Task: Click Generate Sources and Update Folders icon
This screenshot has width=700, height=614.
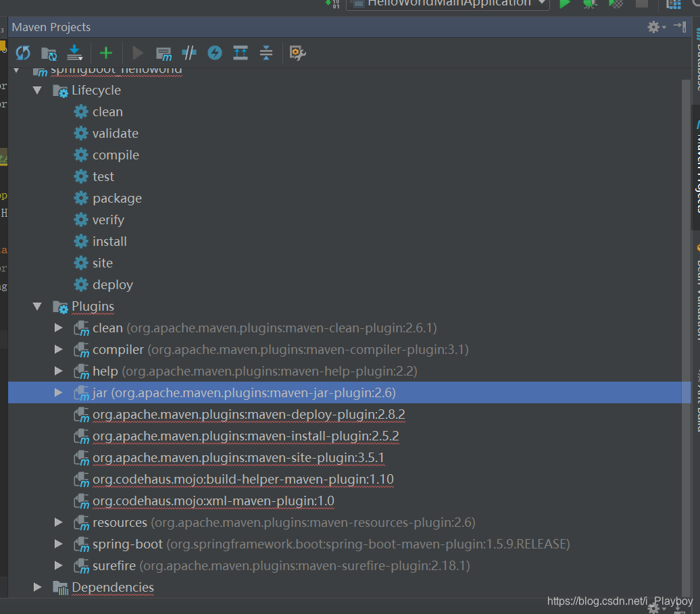Action: tap(49, 53)
